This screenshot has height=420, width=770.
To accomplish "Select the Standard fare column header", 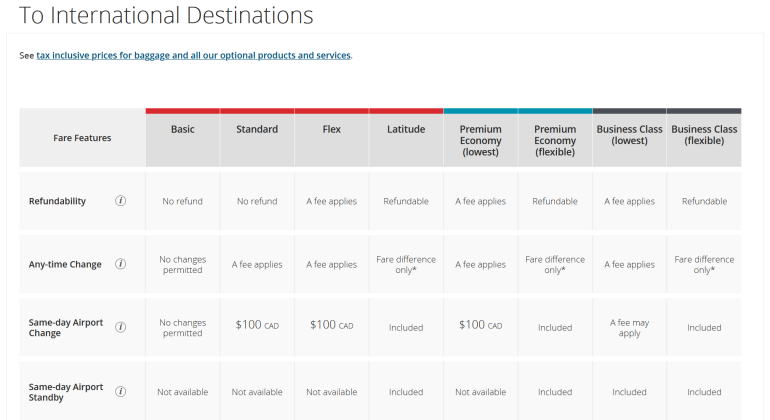I will pos(257,129).
